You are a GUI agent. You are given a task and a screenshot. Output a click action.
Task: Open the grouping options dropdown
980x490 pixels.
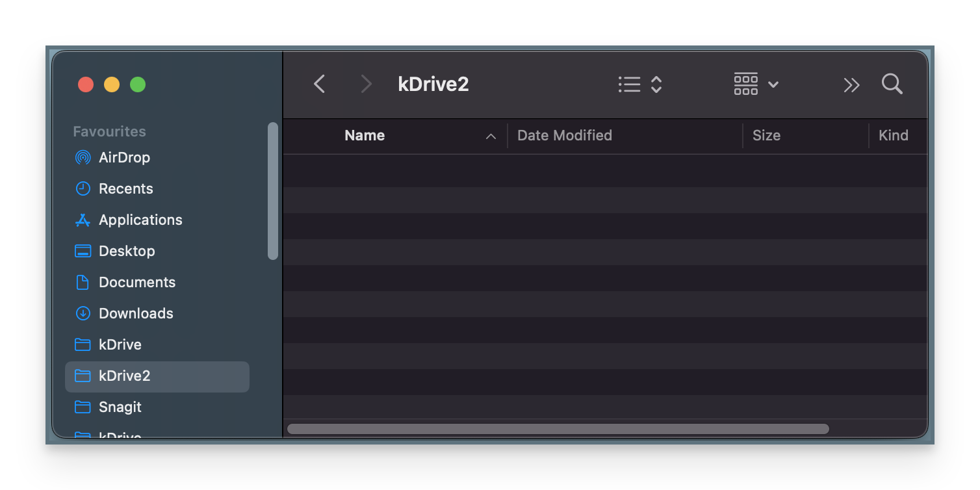pyautogui.click(x=756, y=84)
